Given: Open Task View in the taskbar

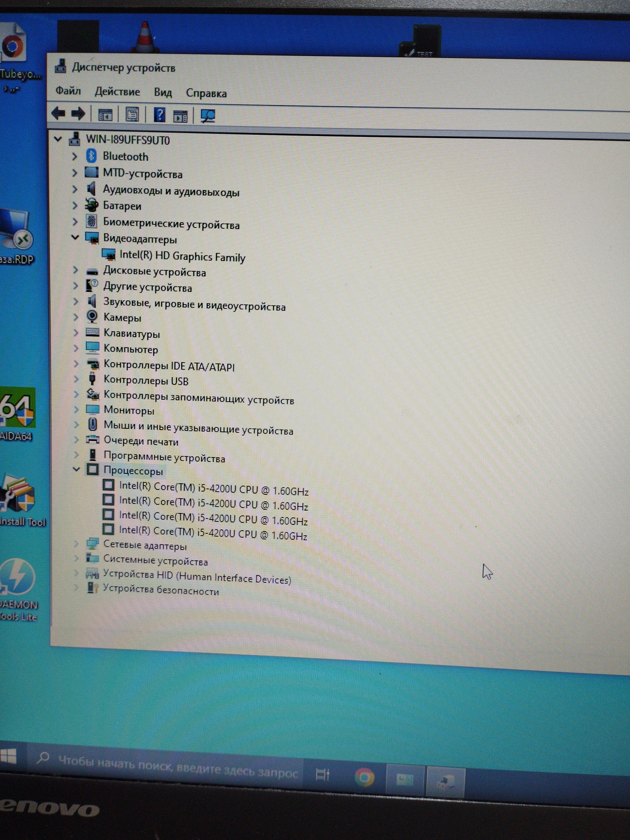Looking at the screenshot, I should (x=323, y=775).
